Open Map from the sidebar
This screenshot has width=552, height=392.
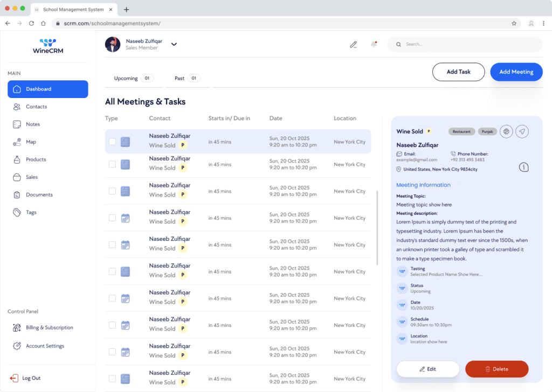point(31,142)
